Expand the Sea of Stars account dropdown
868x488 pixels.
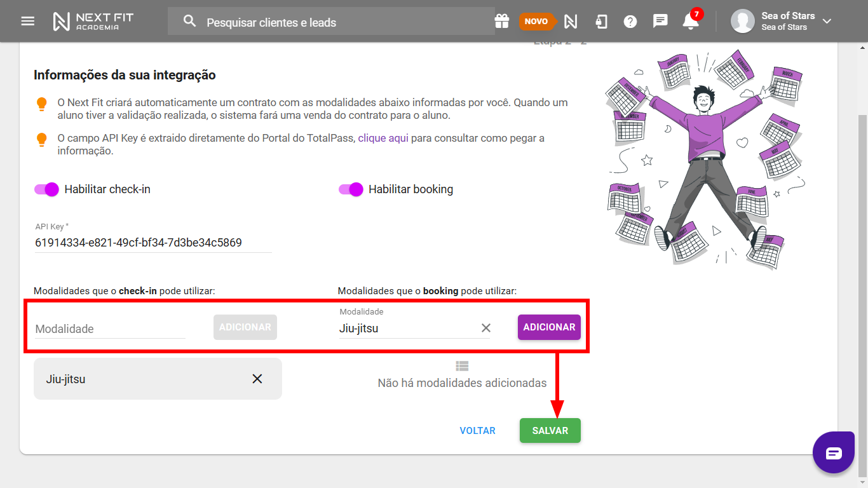point(827,22)
